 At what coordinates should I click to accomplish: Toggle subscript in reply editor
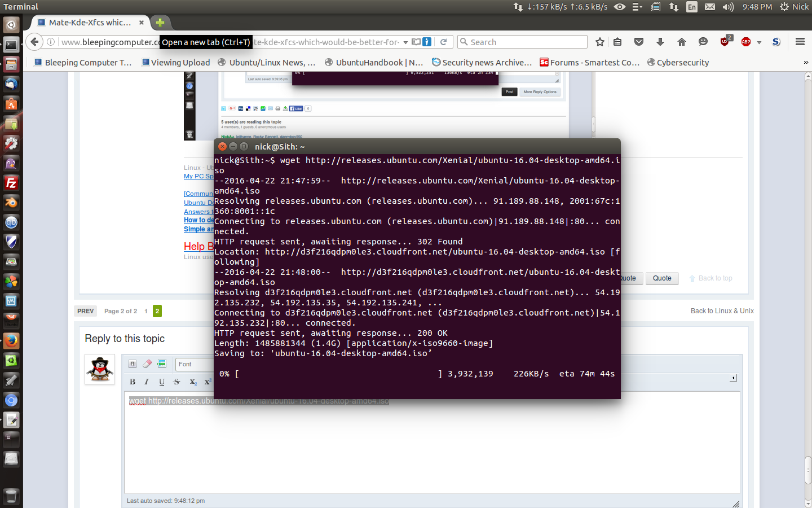coord(193,382)
